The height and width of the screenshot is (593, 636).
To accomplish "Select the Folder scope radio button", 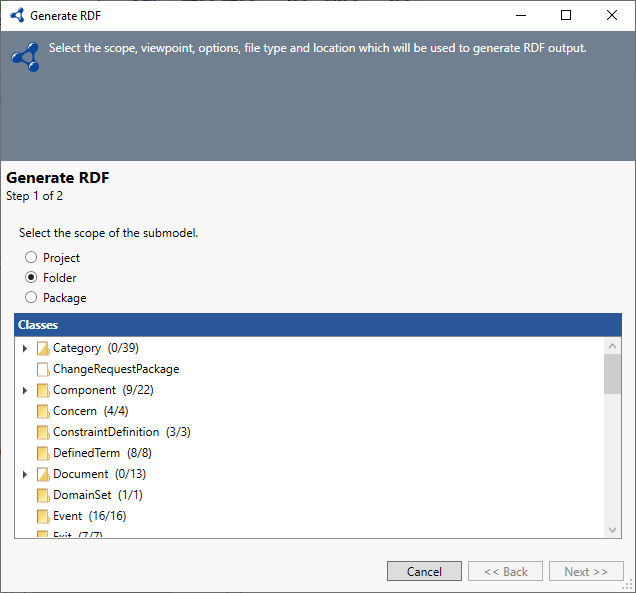I will pyautogui.click(x=31, y=278).
